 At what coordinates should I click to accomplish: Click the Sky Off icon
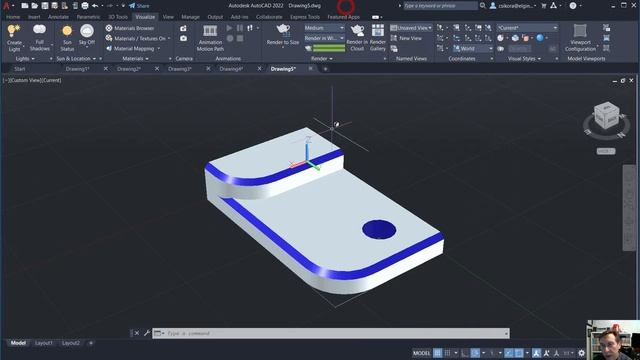pos(87,31)
